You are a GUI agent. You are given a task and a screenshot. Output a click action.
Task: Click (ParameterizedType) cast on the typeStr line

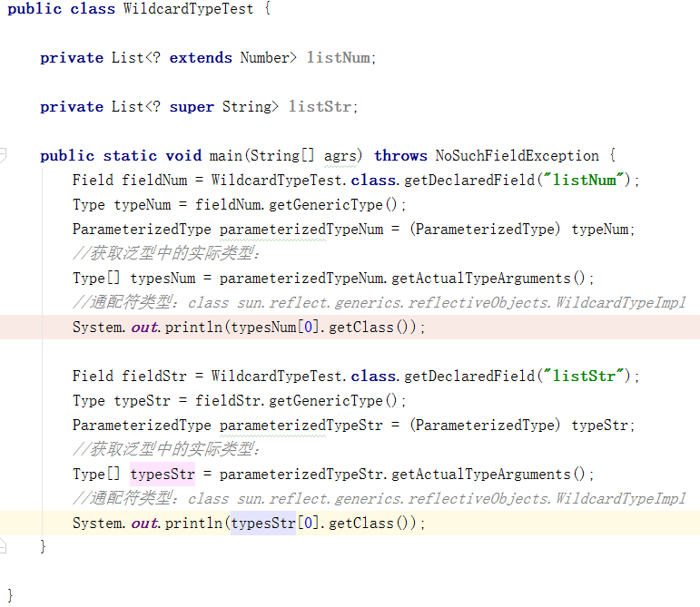tap(485, 425)
